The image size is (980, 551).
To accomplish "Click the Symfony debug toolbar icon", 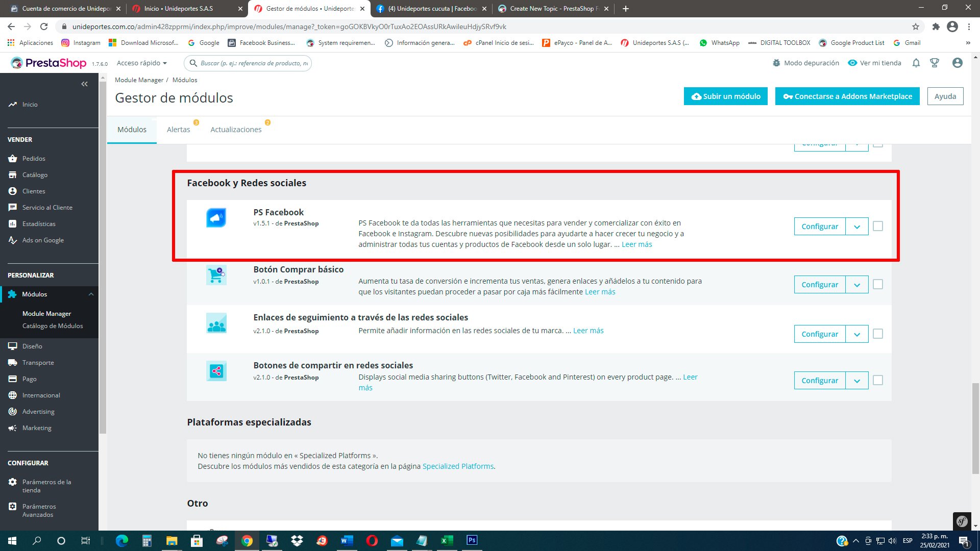I will point(962,521).
